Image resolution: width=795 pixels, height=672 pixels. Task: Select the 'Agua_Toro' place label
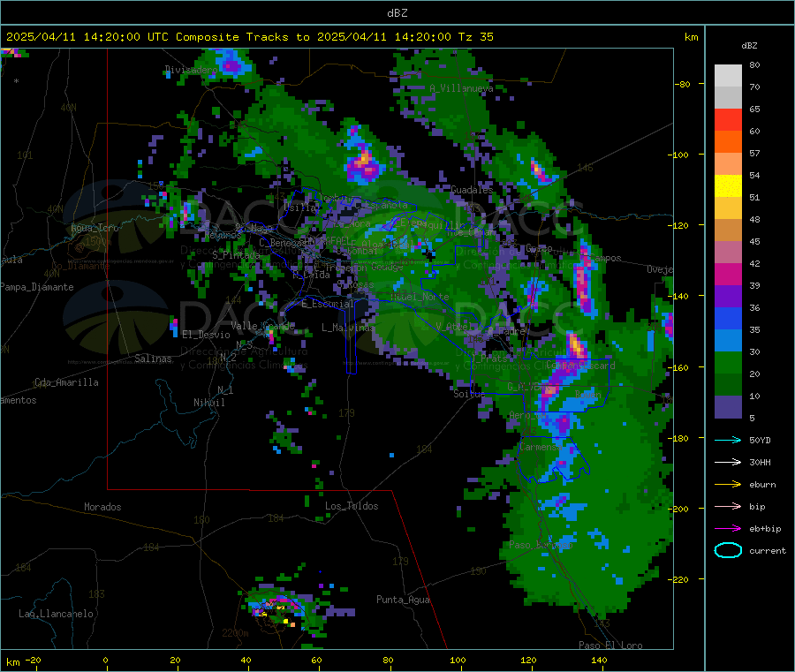(x=94, y=228)
